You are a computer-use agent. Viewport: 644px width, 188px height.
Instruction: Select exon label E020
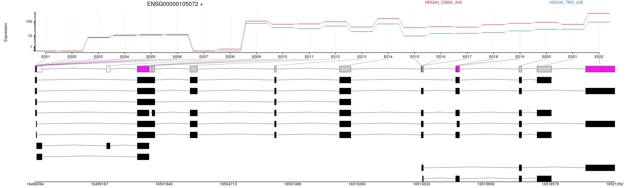tap(546, 57)
